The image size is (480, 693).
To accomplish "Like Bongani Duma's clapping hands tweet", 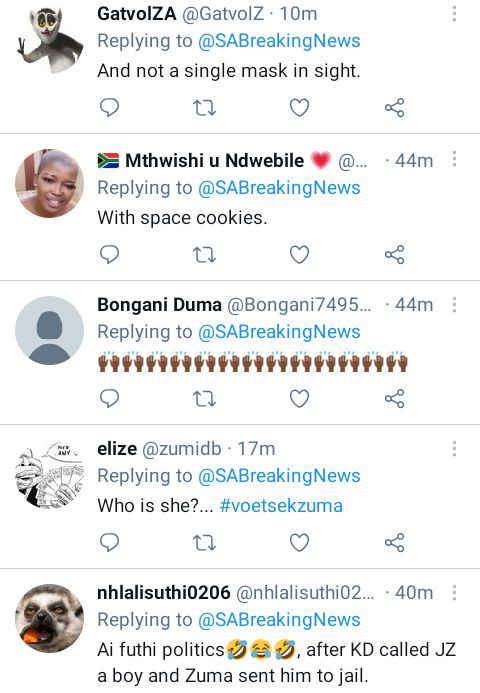I will 299,399.
